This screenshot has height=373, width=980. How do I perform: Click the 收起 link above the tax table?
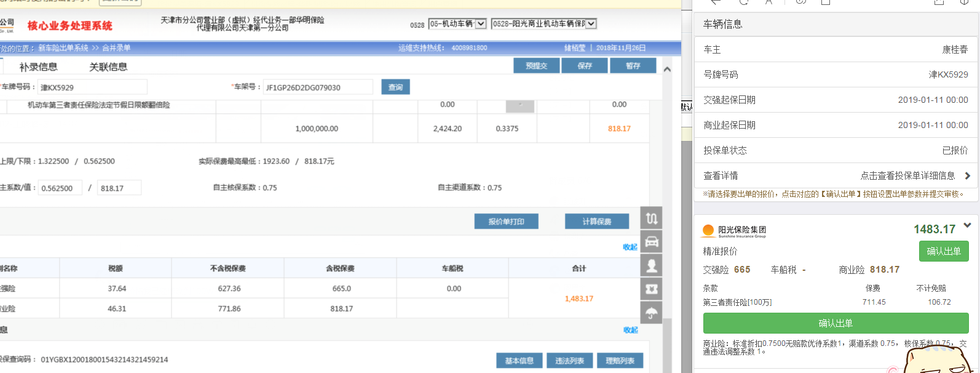pos(630,247)
